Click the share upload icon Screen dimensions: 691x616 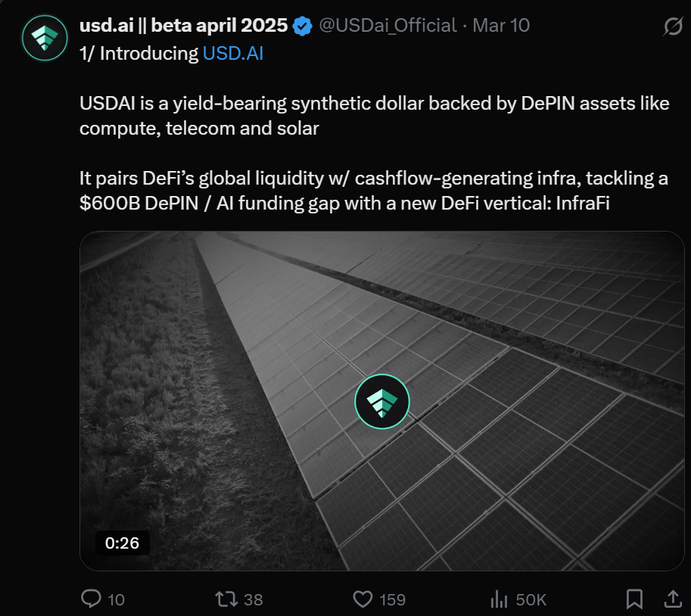click(x=672, y=599)
